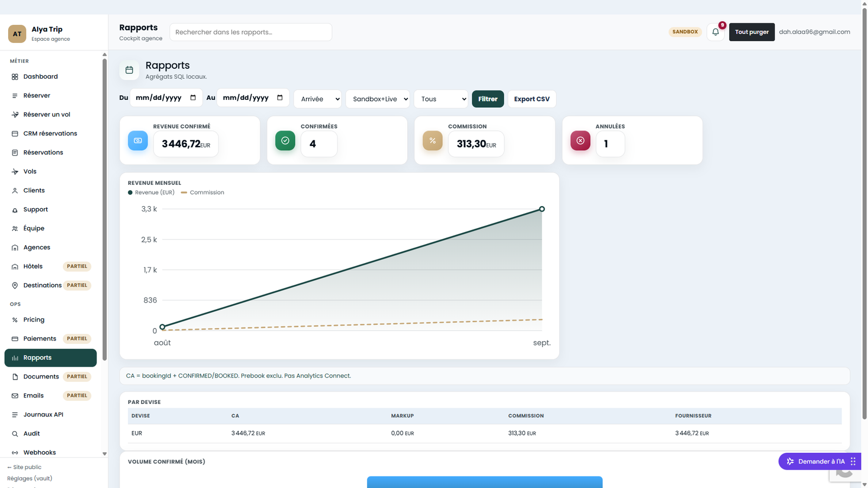Click the Dashboard grid icon in sidebar
Viewport: 868px width, 488px height.
point(15,77)
